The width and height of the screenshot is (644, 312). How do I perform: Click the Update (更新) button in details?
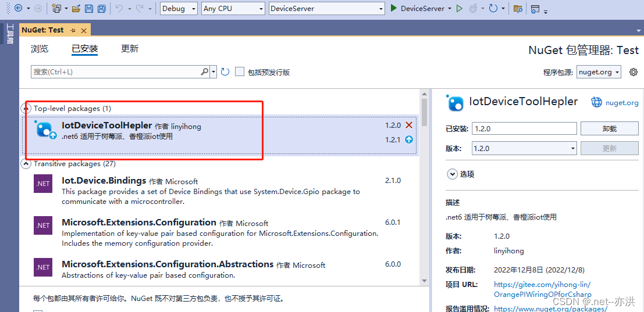tap(610, 148)
